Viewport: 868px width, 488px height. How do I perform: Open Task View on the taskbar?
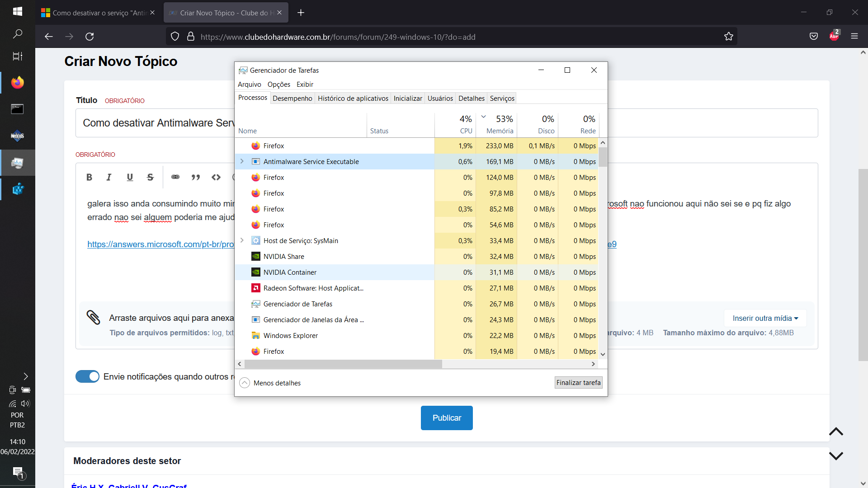coord(17,56)
